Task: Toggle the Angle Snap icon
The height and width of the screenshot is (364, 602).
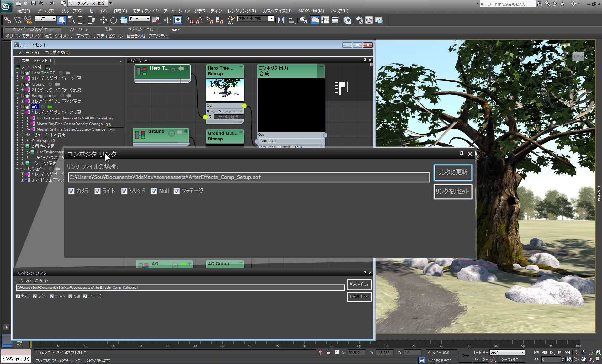Action: pos(199,20)
